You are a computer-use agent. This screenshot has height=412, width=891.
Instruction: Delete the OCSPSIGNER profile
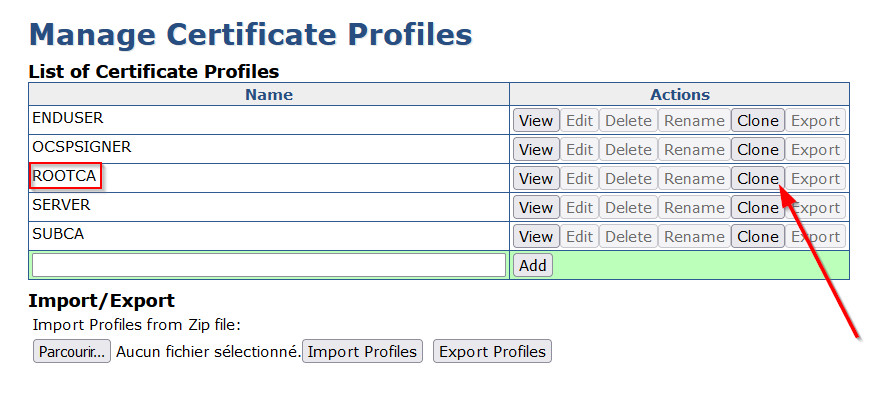[x=628, y=149]
